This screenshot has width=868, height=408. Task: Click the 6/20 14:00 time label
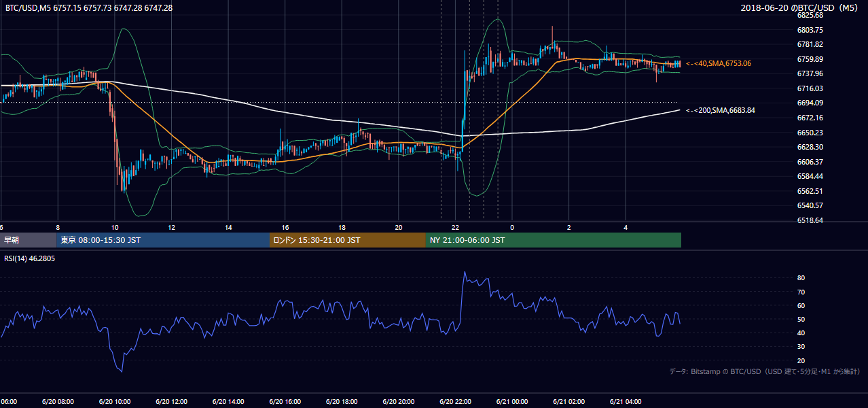tap(228, 401)
